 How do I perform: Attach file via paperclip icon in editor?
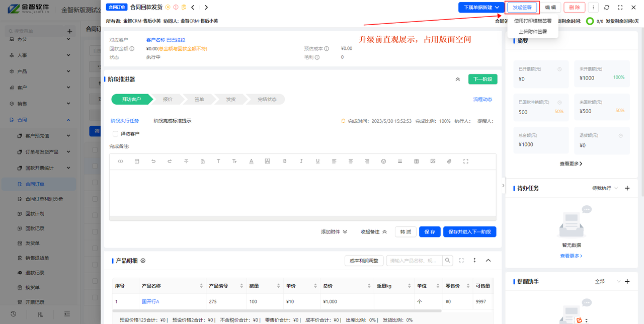tap(449, 161)
